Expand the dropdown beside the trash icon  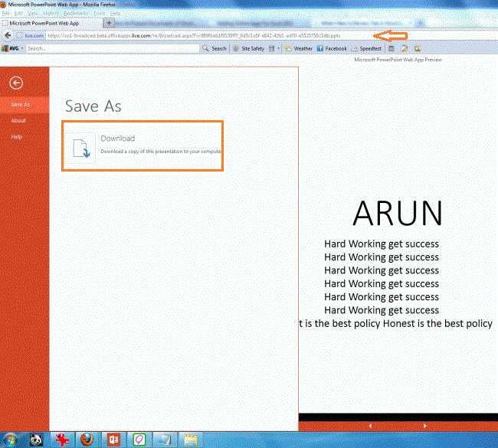click(279, 48)
